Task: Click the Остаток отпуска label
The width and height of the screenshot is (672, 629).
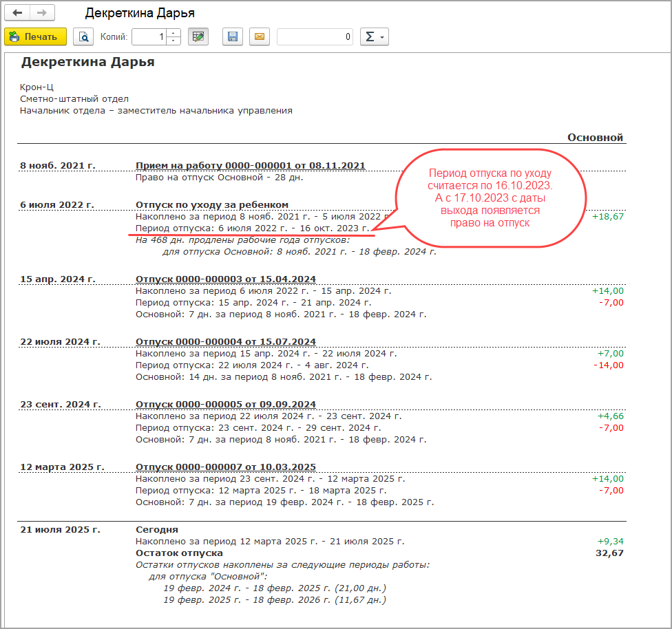Action: click(x=179, y=553)
